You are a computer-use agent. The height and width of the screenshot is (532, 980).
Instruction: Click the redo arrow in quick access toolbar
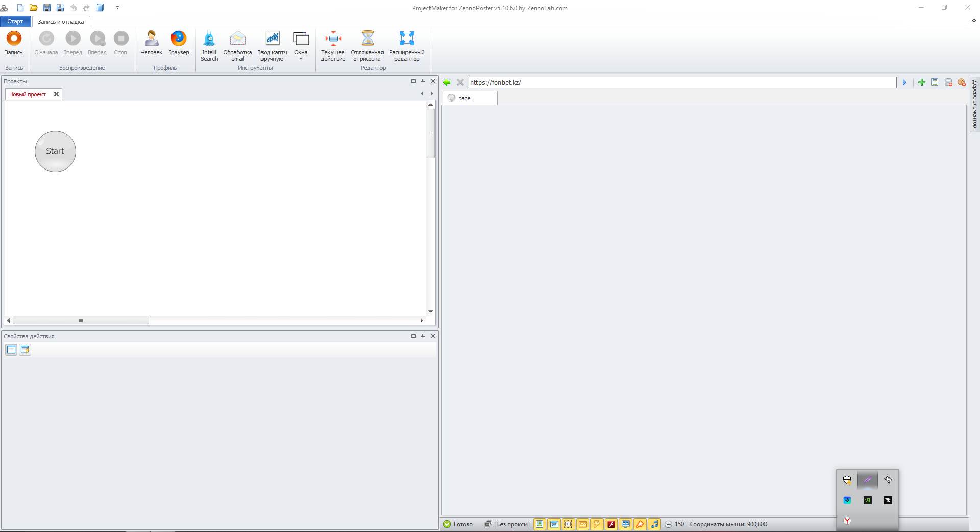point(86,8)
